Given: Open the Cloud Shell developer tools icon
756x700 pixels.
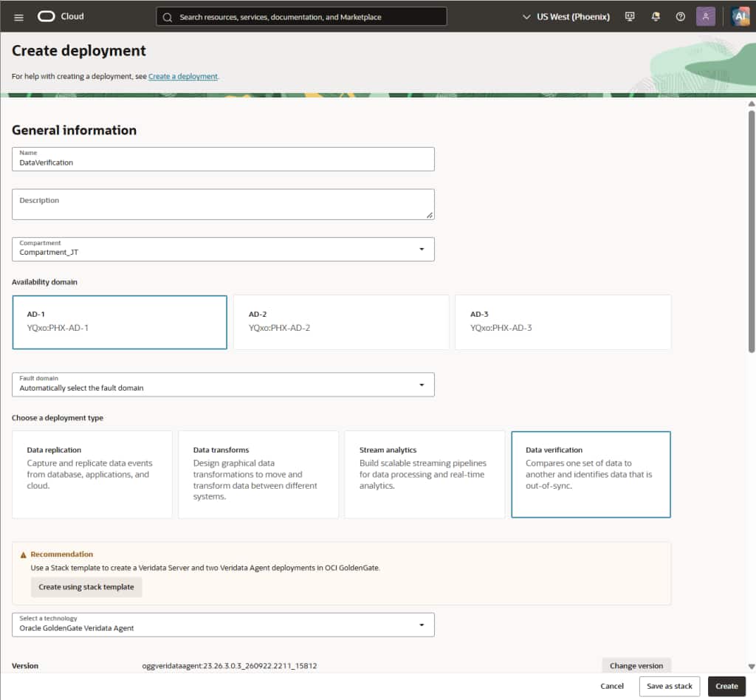Looking at the screenshot, I should coord(630,16).
